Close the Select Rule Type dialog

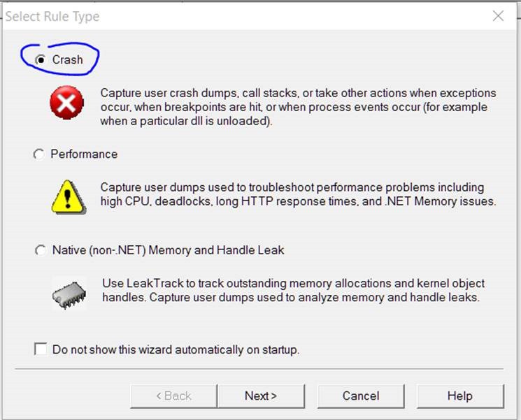[498, 16]
